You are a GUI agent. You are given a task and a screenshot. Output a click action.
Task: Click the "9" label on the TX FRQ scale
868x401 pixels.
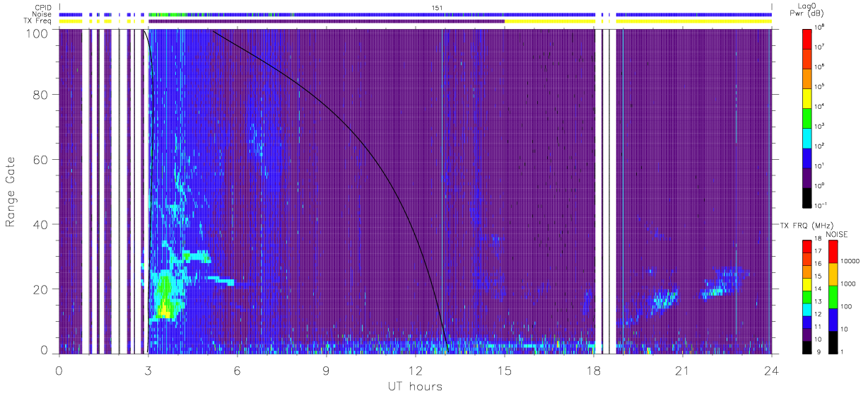click(817, 351)
